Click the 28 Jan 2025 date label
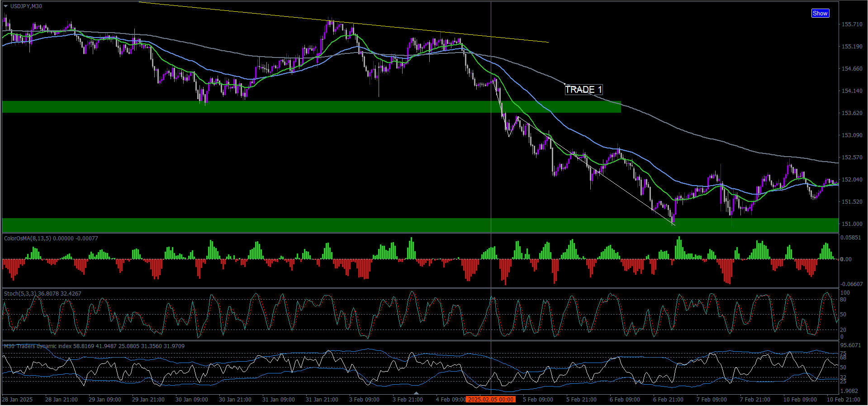This screenshot has width=868, height=406. point(18,399)
